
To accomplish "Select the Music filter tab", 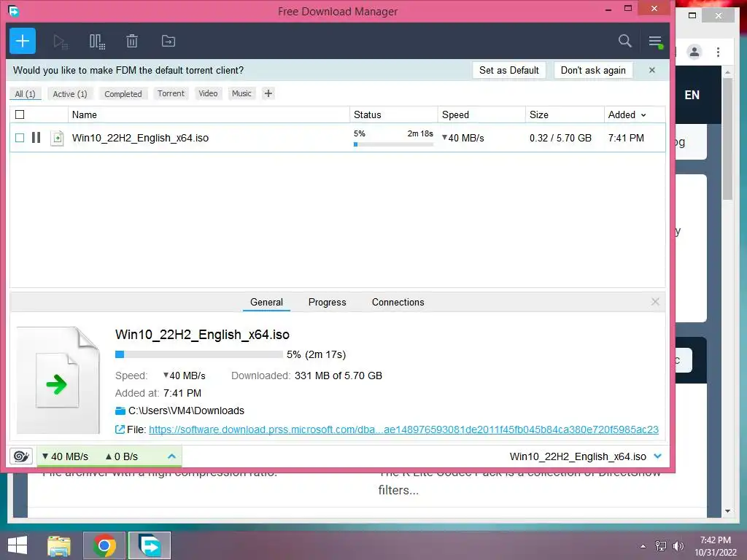I will [x=241, y=93].
